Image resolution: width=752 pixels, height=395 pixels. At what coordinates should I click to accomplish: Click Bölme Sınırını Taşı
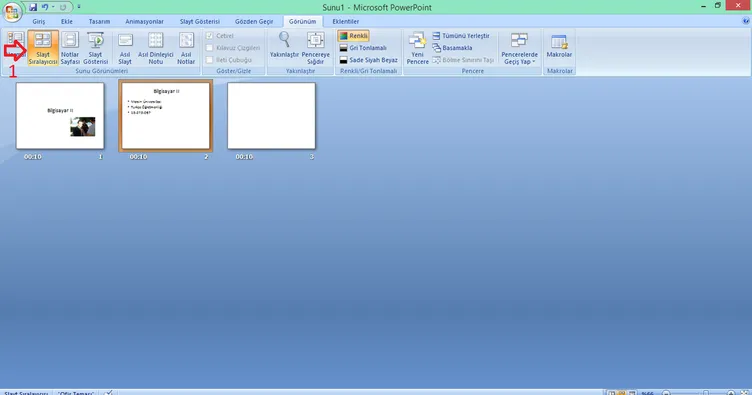[x=463, y=60]
